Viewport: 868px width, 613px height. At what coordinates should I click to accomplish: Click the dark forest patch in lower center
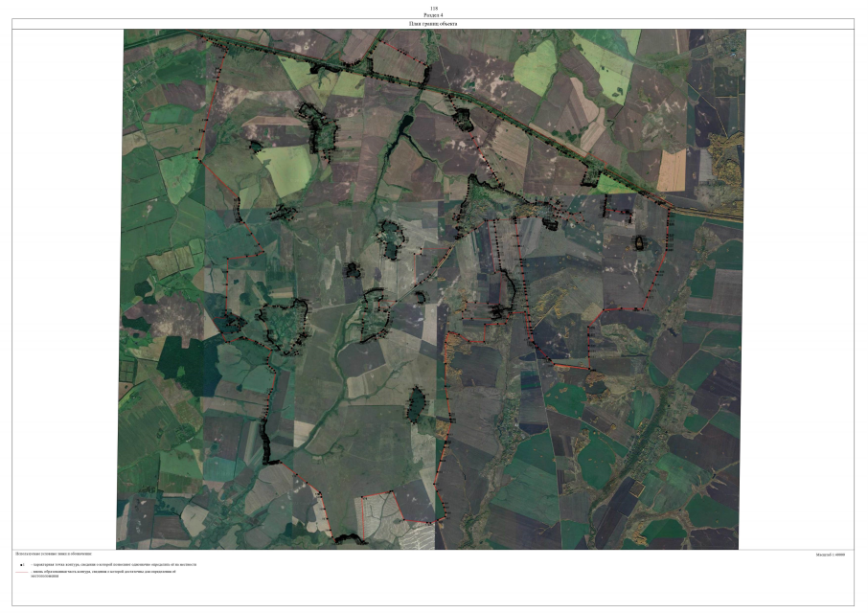(418, 404)
